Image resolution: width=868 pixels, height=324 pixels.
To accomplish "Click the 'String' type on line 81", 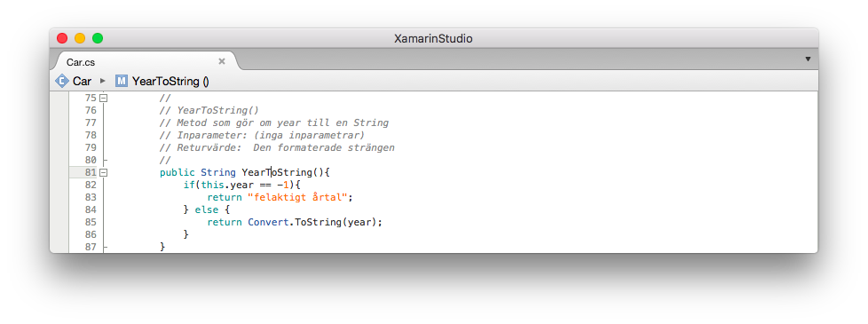I will click(218, 173).
